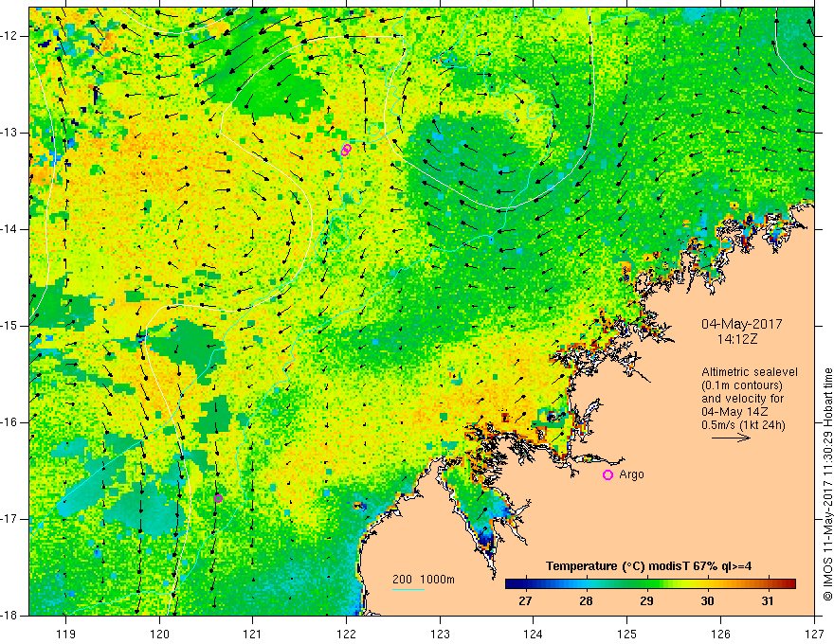Image resolution: width=834 pixels, height=644 pixels.
Task: Click the Argo legend circle marker
Action: (607, 475)
